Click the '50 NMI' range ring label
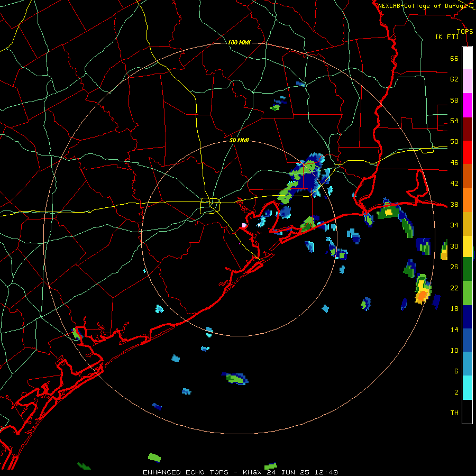The image size is (476, 476). point(239,140)
